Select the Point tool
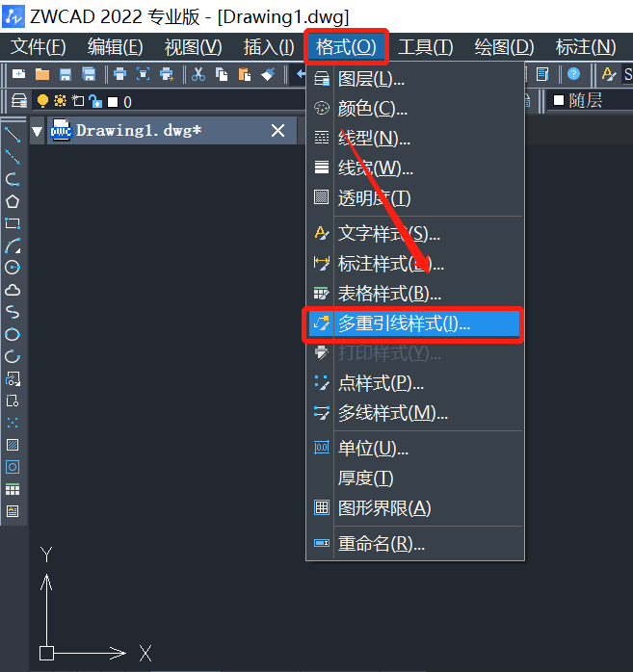 coord(13,423)
